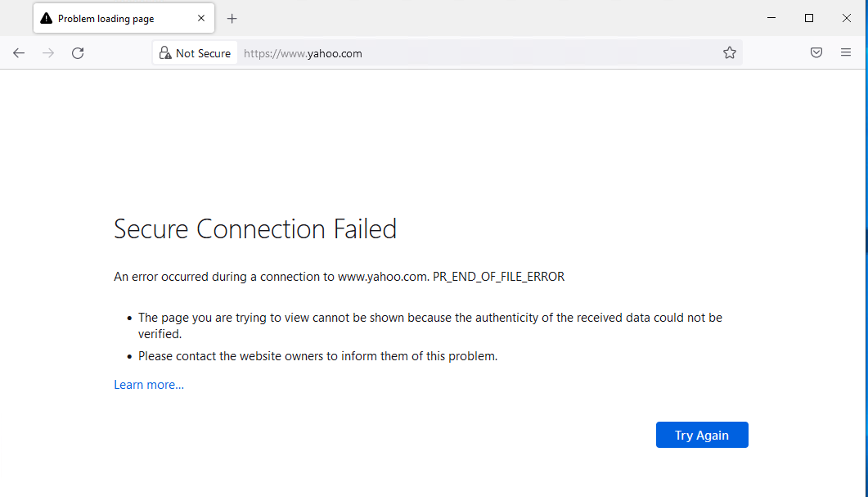Open a new tab
This screenshot has height=497, width=868.
point(232,18)
